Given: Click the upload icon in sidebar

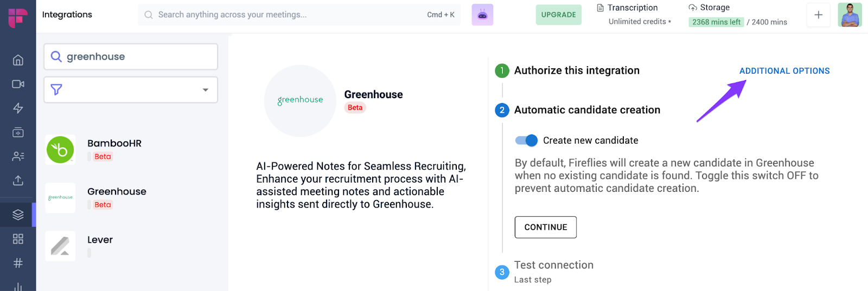Looking at the screenshot, I should tap(18, 180).
